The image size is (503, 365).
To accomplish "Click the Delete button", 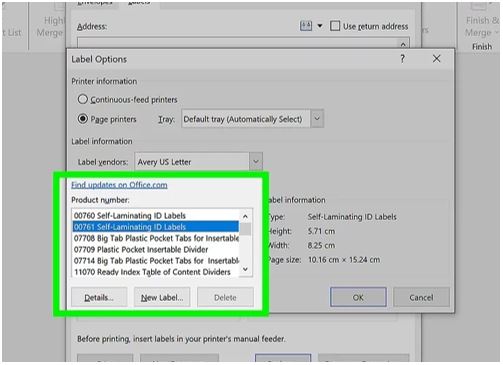I will point(225,297).
